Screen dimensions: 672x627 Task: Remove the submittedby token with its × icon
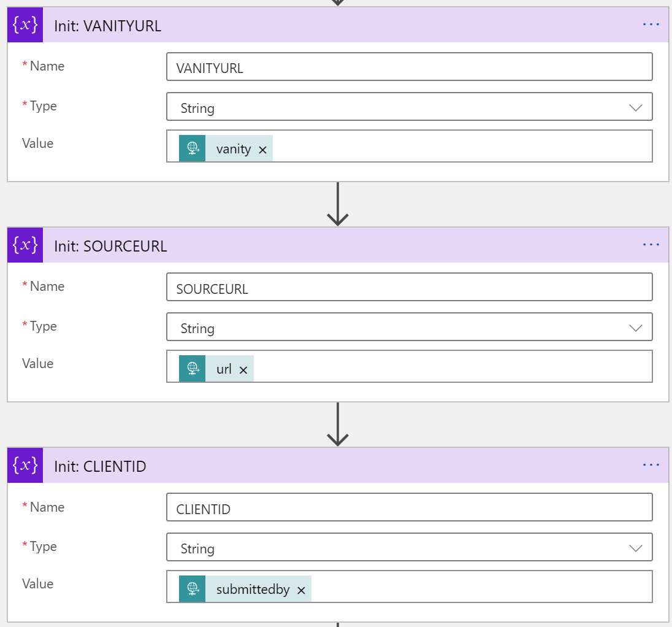(x=301, y=588)
